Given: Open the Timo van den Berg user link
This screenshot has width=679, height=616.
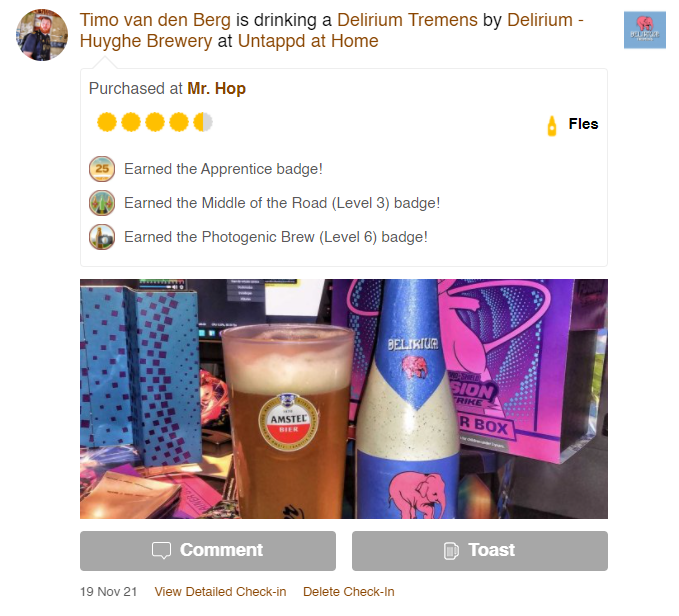Looking at the screenshot, I should (x=155, y=20).
